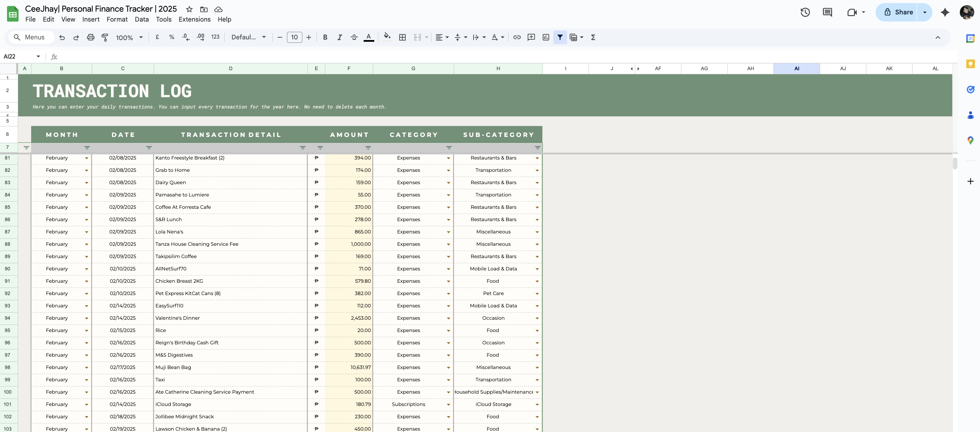Open the Extensions menu
This screenshot has height=432, width=980.
(x=194, y=20)
